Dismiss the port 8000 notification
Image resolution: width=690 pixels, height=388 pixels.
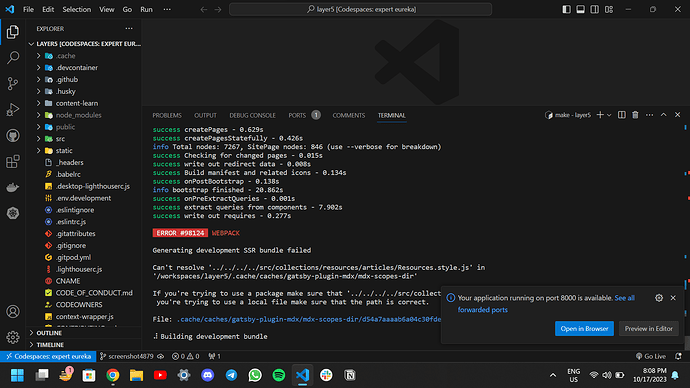673,298
